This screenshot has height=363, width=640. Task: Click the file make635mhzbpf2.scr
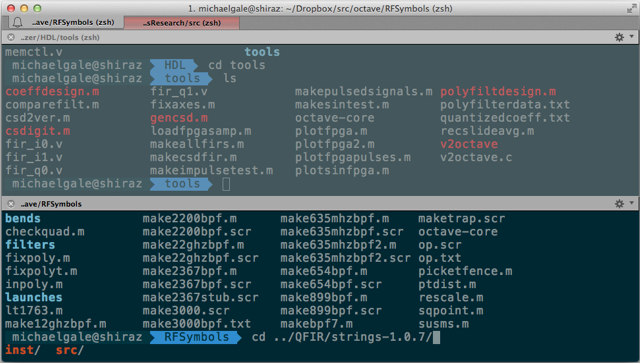point(345,258)
